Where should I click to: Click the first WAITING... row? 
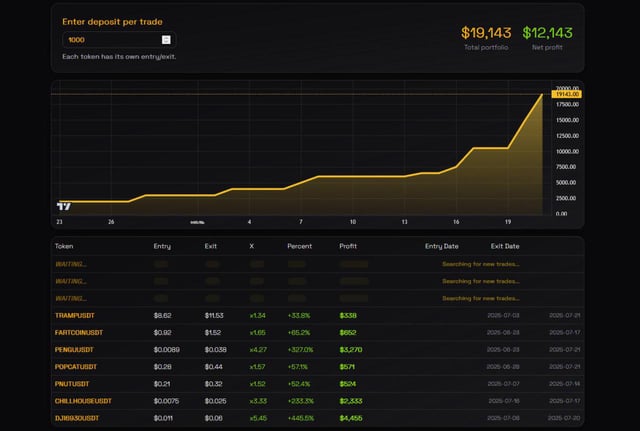pos(71,264)
